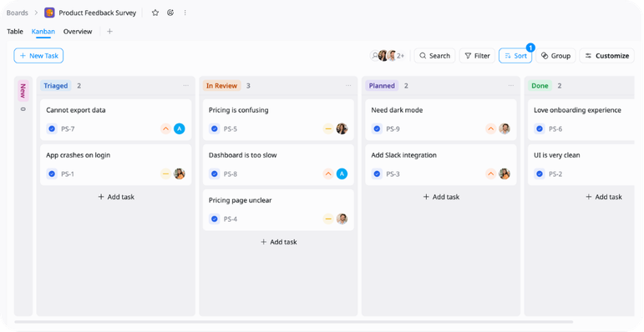Open the Group by dropdown
This screenshot has width=644, height=332.
(x=555, y=56)
